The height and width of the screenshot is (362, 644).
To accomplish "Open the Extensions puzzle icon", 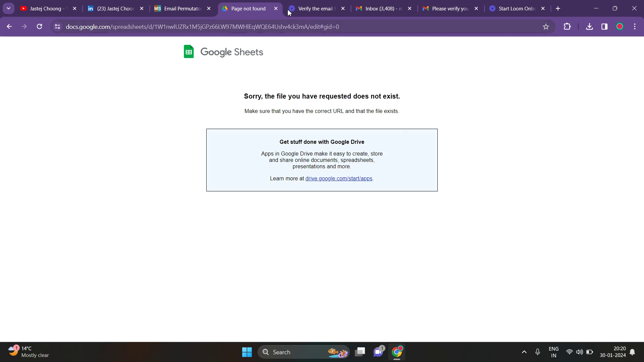I will 567,26.
